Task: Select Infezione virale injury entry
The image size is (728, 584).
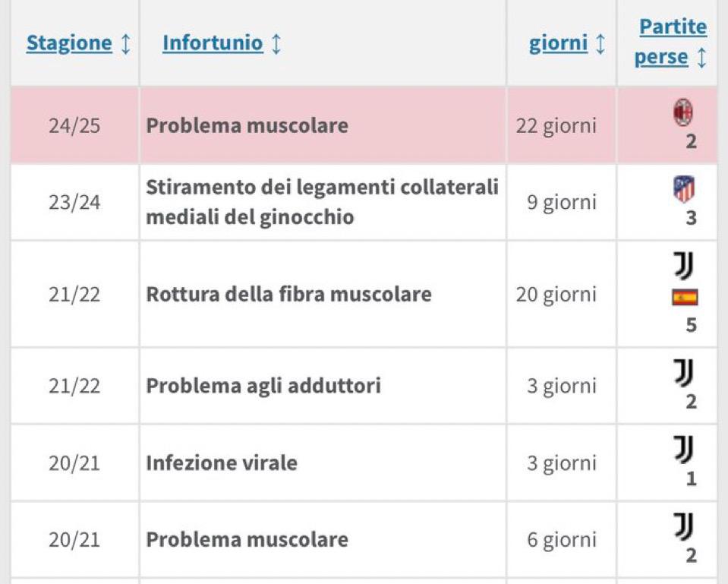Action: [x=222, y=462]
